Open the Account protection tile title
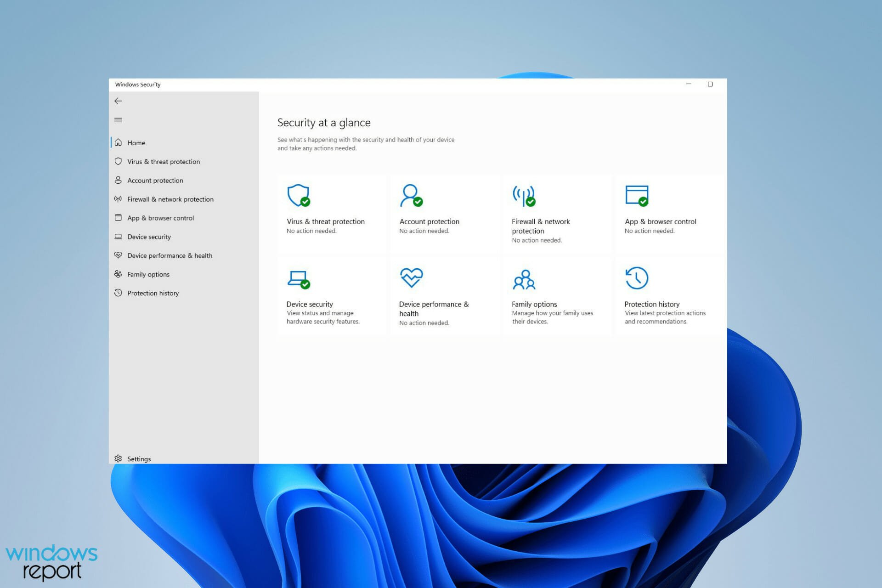882x588 pixels. coord(429,221)
